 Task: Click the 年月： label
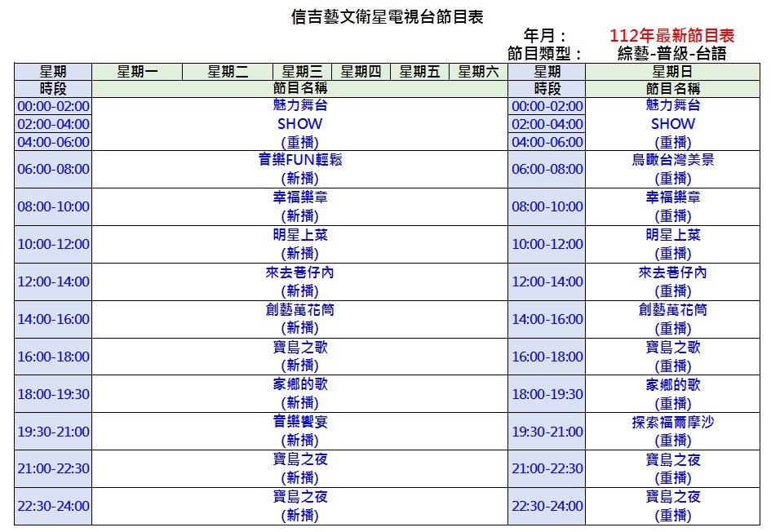(545, 35)
